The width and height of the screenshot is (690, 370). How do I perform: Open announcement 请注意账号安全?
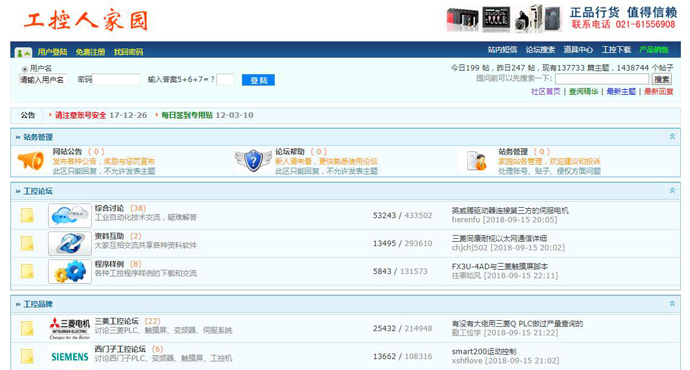[x=81, y=115]
